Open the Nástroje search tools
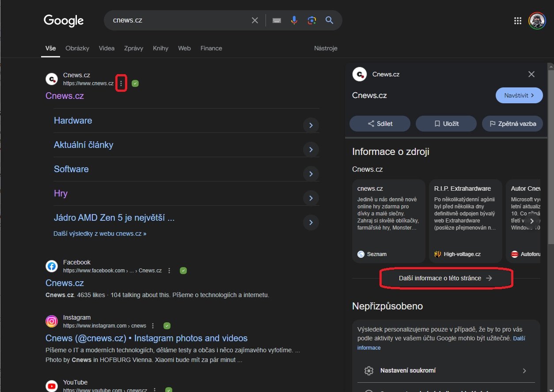The width and height of the screenshot is (554, 392). (x=326, y=48)
